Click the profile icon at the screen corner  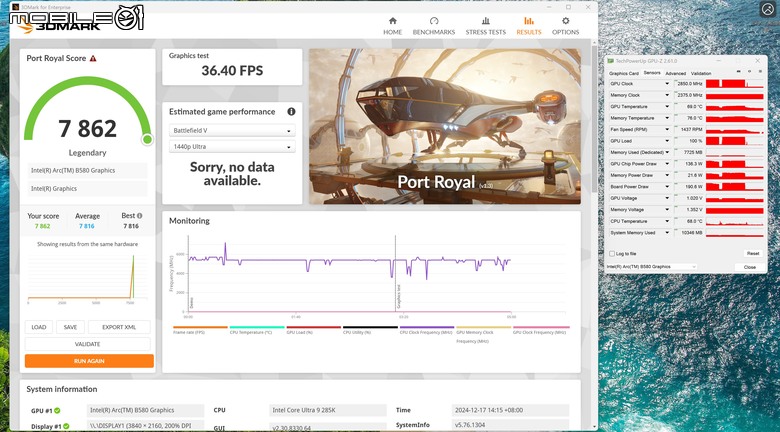coord(768,9)
